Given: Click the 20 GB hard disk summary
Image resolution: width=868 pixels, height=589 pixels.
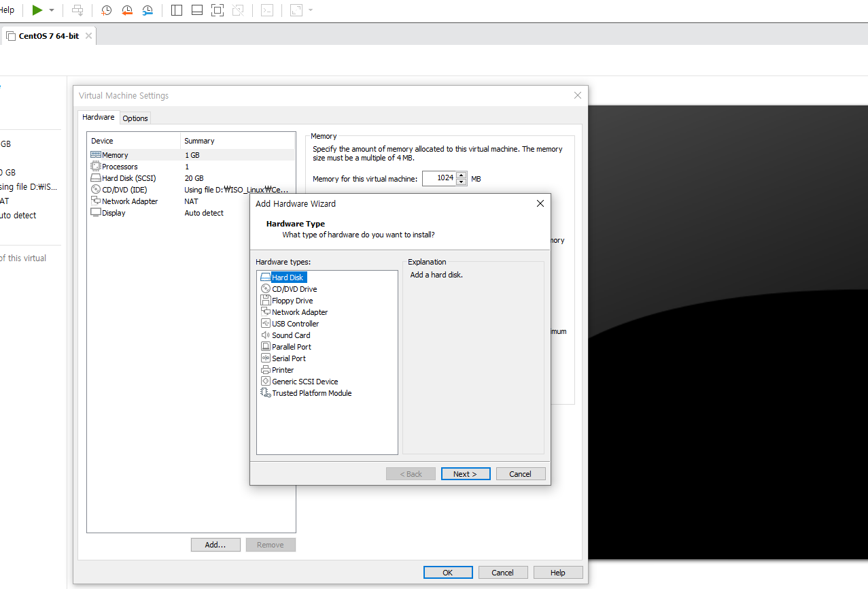Looking at the screenshot, I should 194,178.
